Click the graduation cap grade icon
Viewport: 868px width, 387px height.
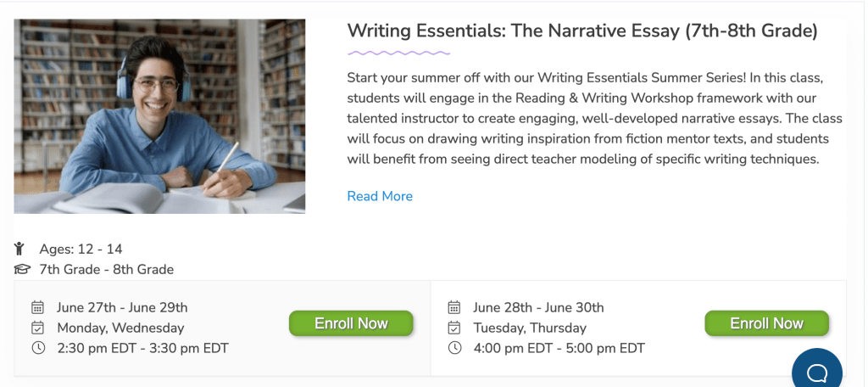coord(22,270)
